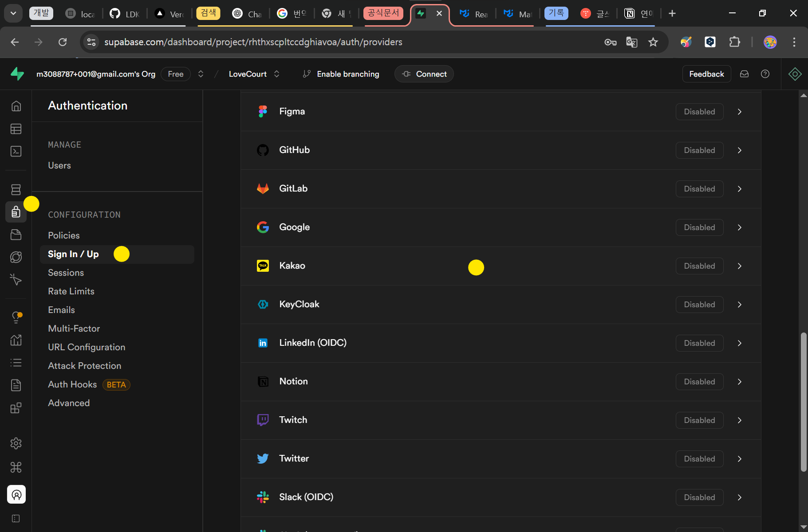Image resolution: width=808 pixels, height=532 pixels.
Task: Open the Twitter provider row
Action: [x=501, y=459]
